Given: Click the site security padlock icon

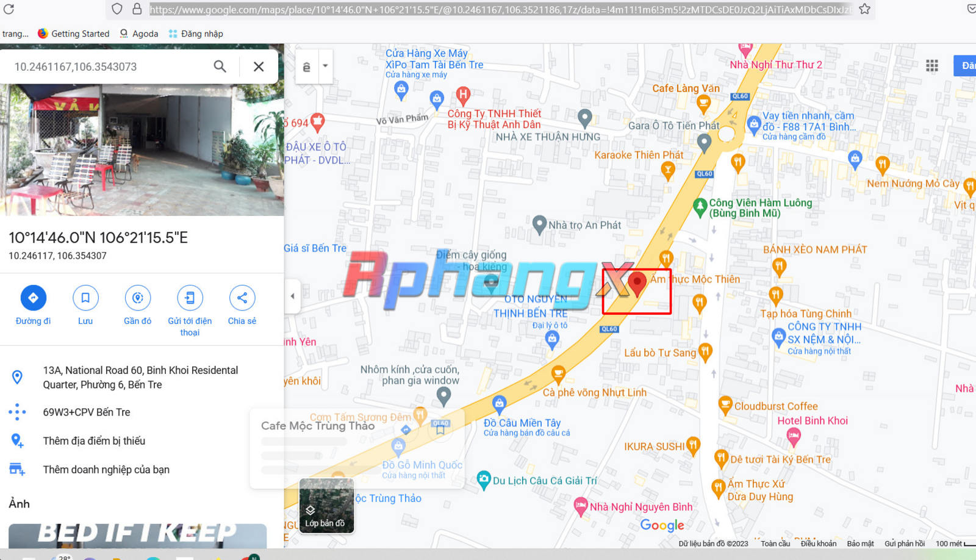Looking at the screenshot, I should point(137,9).
